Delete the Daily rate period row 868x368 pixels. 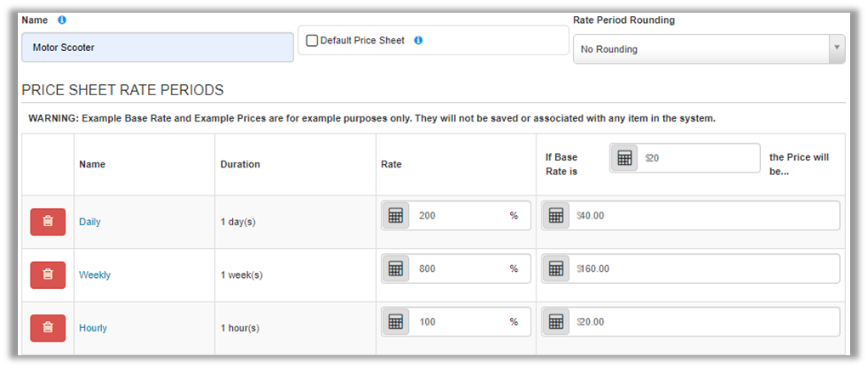click(x=48, y=222)
